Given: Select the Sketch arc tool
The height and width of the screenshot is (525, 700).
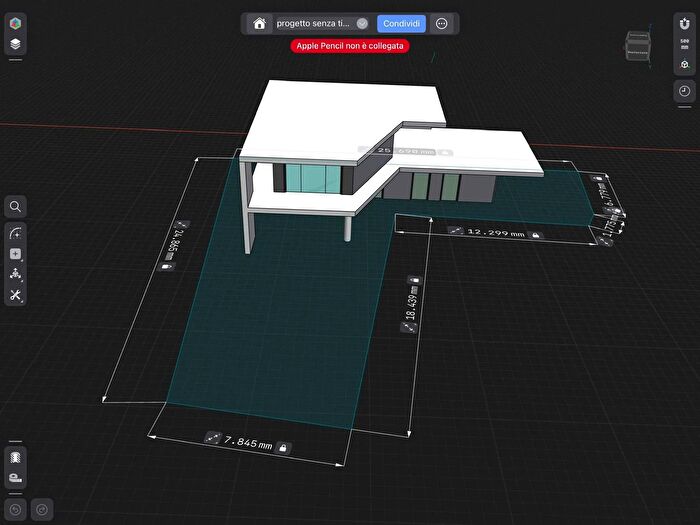Looking at the screenshot, I should pyautogui.click(x=16, y=232).
